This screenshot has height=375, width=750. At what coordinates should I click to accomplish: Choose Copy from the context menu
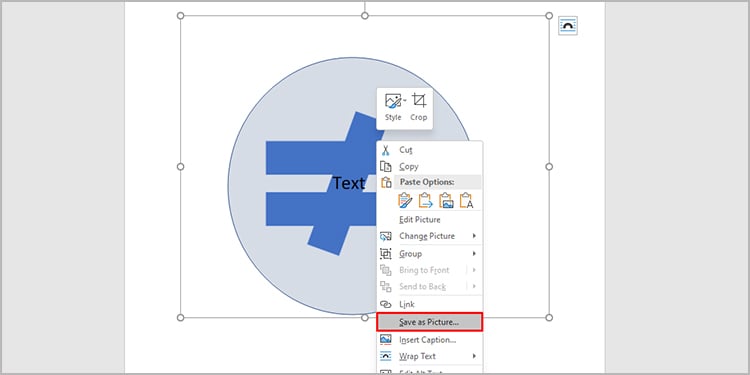tap(430, 166)
